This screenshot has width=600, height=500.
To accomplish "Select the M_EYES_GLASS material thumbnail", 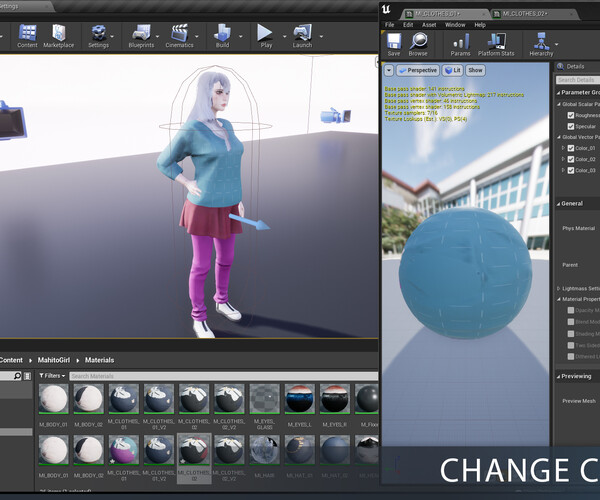I will [x=264, y=399].
